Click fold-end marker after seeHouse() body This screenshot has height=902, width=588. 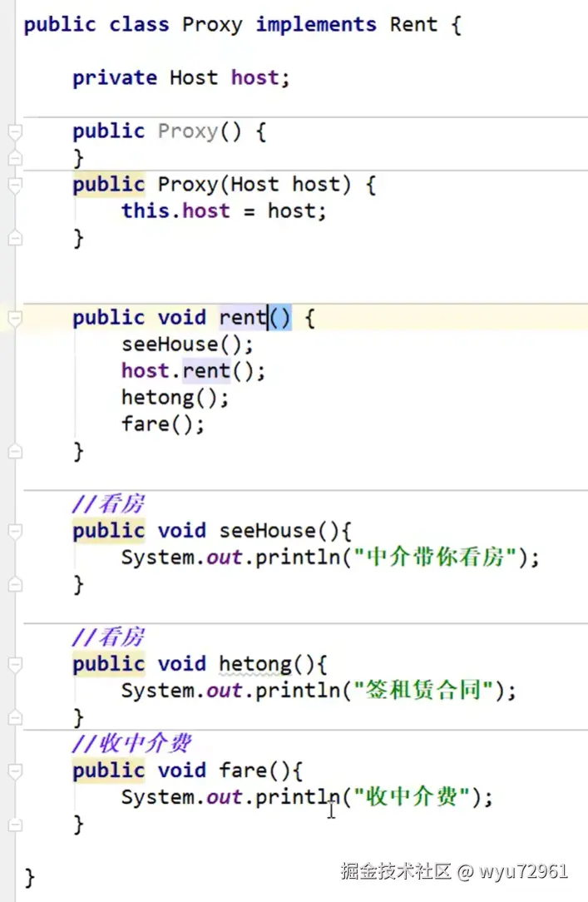[15, 584]
